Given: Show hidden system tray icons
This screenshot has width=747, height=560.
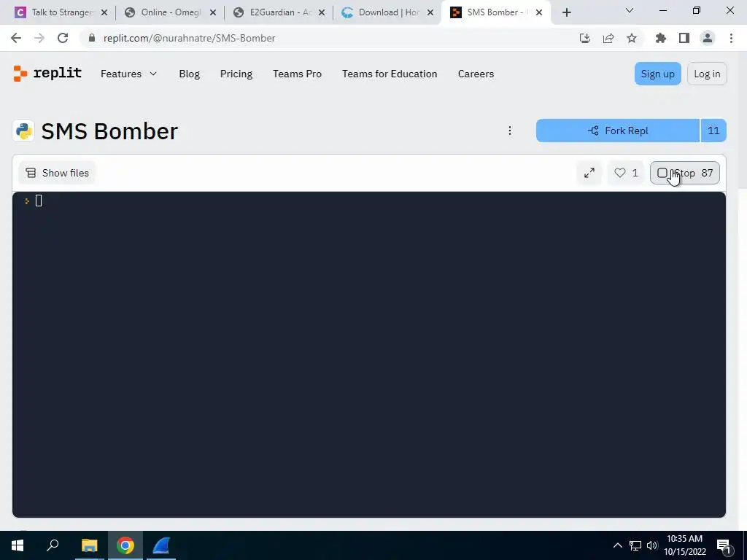Looking at the screenshot, I should pyautogui.click(x=617, y=545).
